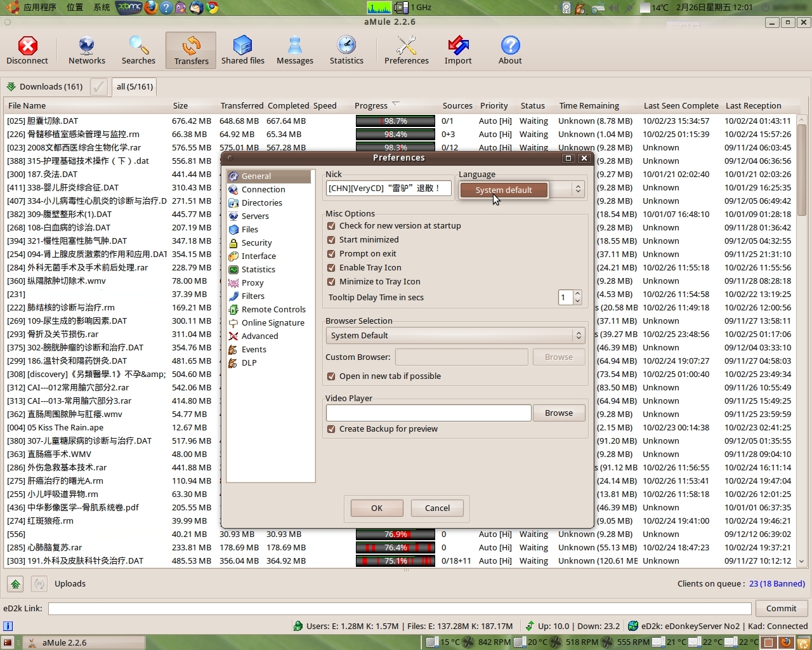Click the Import toolbar icon
Image resolution: width=812 pixels, height=650 pixels.
[x=458, y=50]
